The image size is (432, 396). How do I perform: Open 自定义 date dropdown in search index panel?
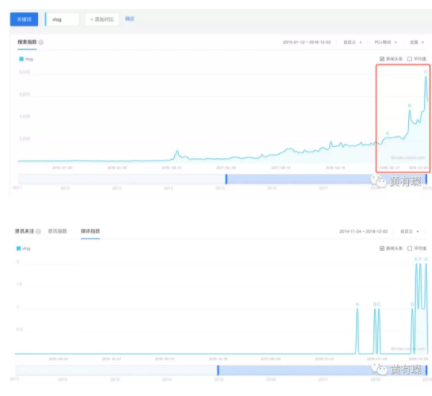(353, 42)
